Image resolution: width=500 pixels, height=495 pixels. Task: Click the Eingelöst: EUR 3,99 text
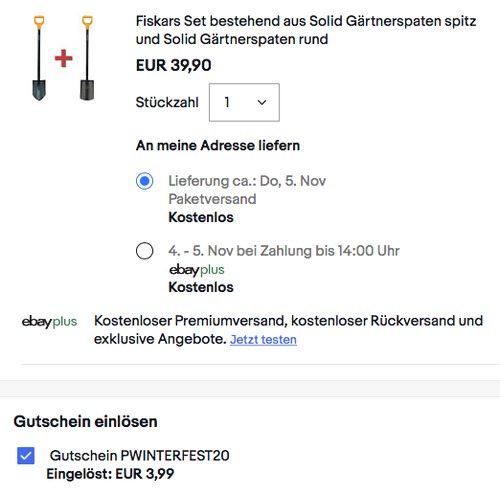110,474
